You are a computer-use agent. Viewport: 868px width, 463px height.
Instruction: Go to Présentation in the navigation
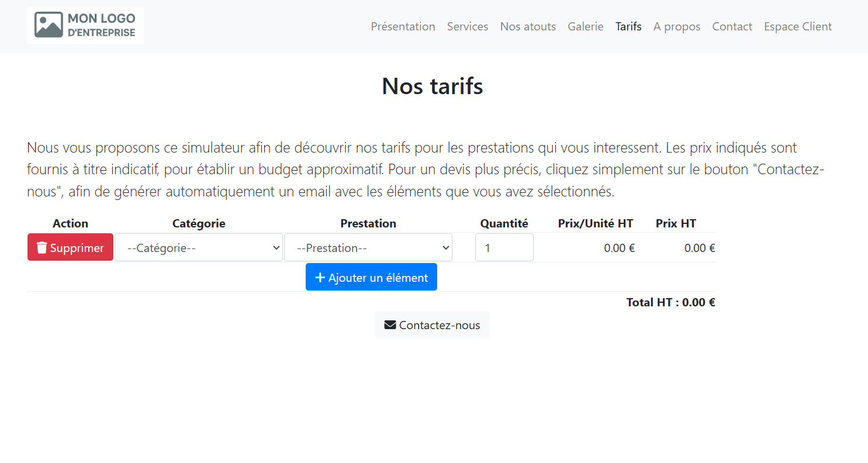coord(403,26)
